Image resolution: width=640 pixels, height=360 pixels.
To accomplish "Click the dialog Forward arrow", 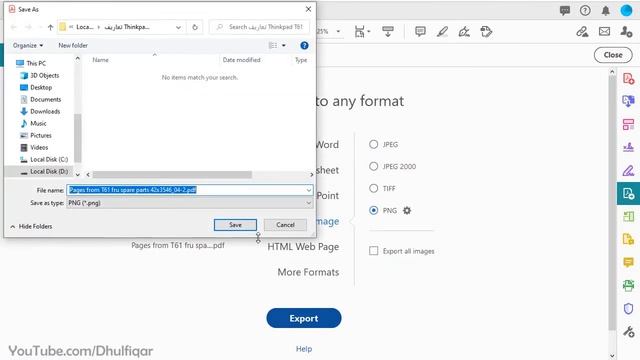I will (x=28, y=27).
